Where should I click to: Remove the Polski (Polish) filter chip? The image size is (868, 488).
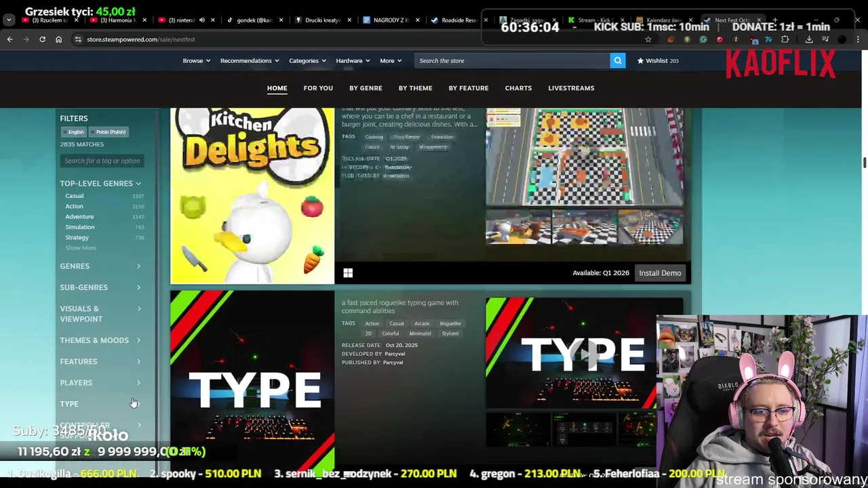[x=108, y=132]
